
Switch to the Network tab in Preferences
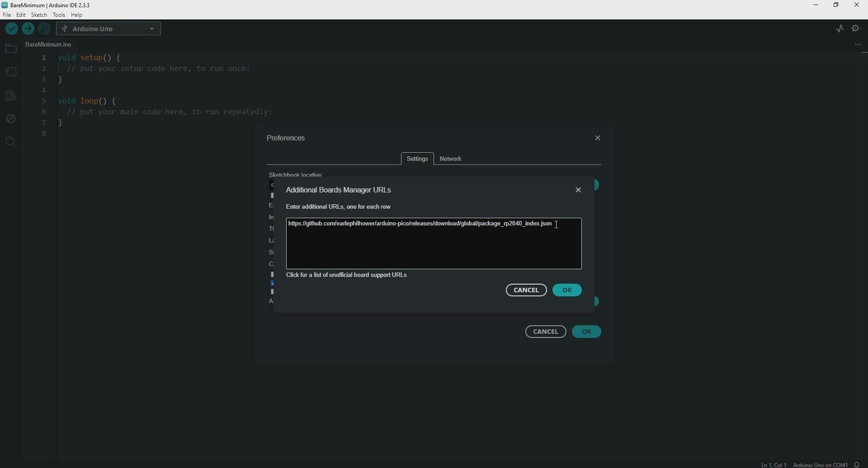pyautogui.click(x=451, y=159)
